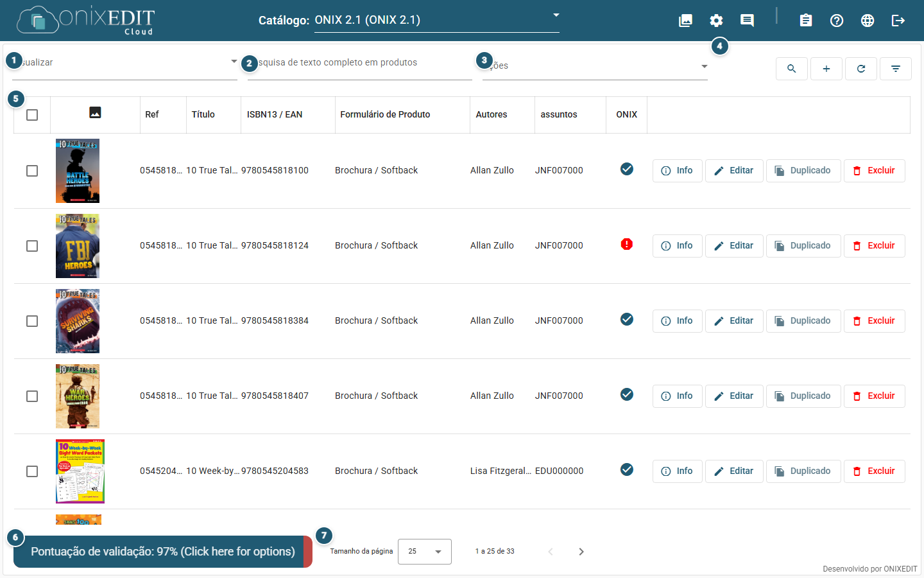Screen dimensions: 924x578
Task: Click the '1 a 25 de 33' page range
Action: pyautogui.click(x=495, y=551)
